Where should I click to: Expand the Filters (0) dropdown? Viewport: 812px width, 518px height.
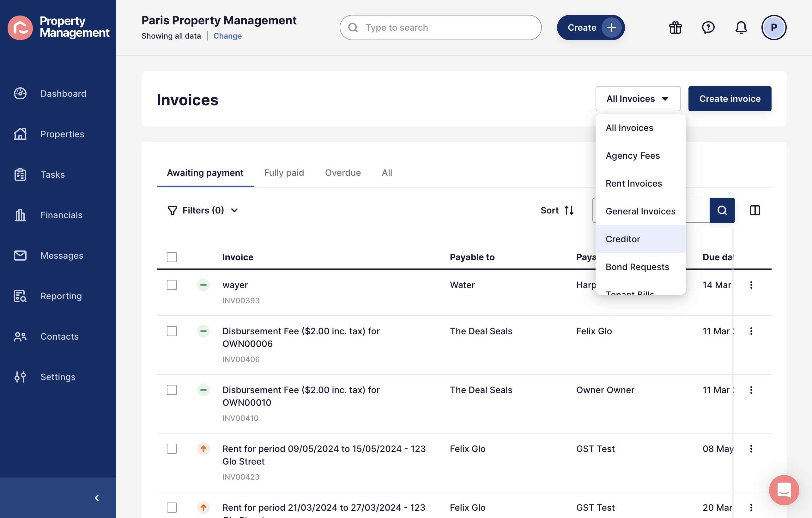pos(203,210)
